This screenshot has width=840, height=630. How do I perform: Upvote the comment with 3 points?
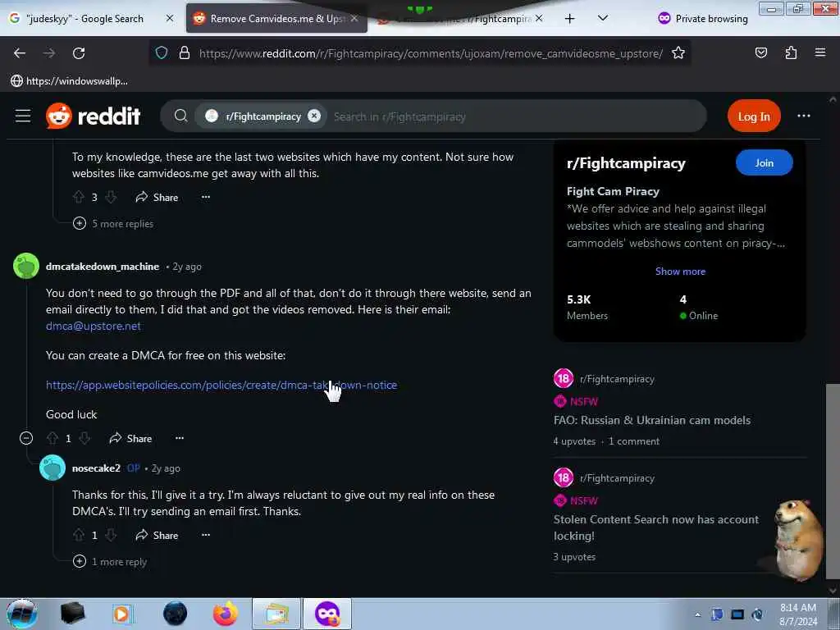pos(79,197)
